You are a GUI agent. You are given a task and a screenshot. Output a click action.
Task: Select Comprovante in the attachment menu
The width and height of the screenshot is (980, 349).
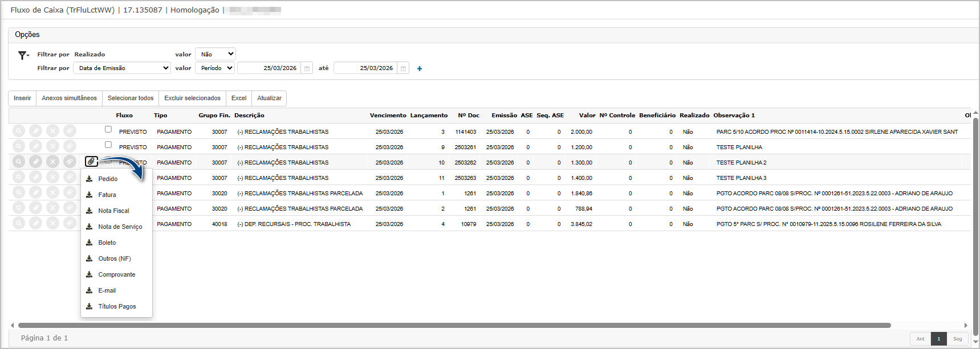pyautogui.click(x=116, y=274)
